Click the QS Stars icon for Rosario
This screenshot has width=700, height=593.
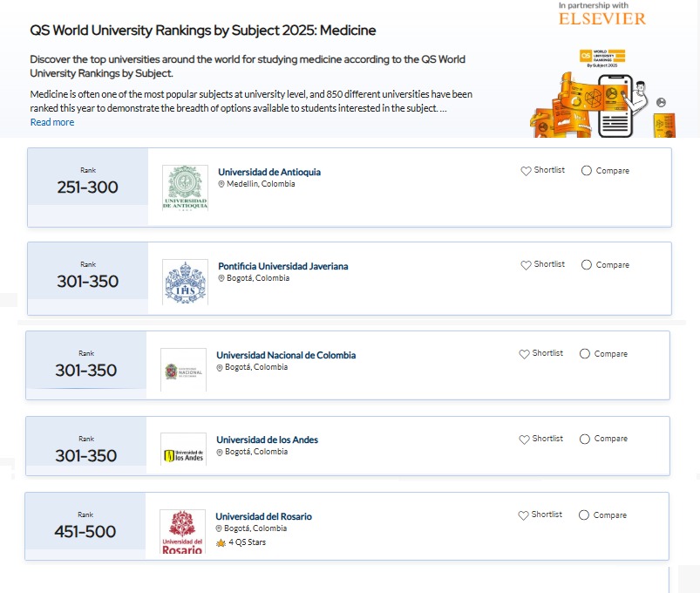[221, 542]
